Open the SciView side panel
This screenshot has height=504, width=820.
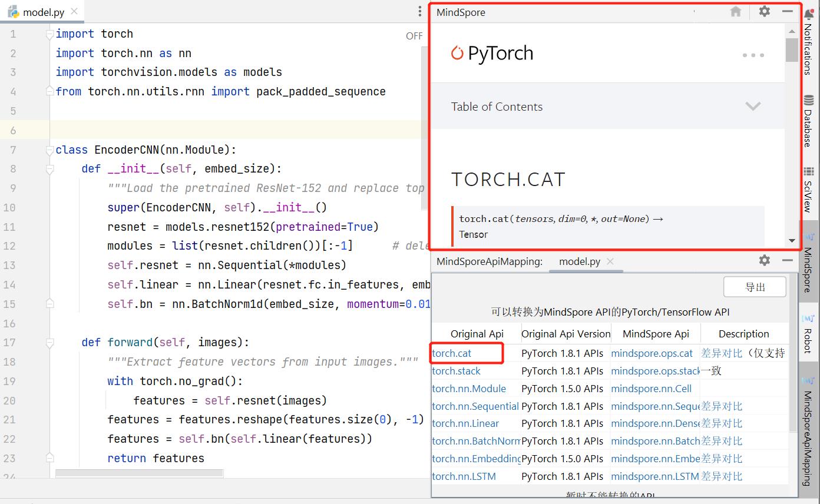tap(808, 189)
